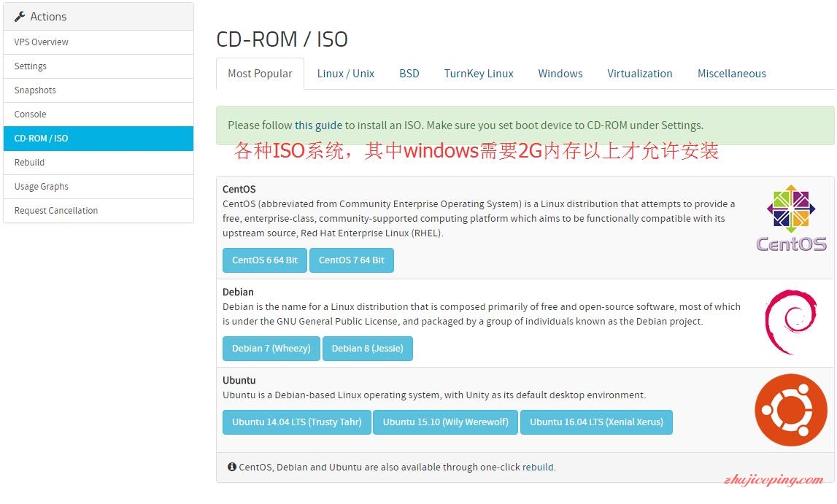Go to Snapshots page
The image size is (837, 504).
click(99, 90)
